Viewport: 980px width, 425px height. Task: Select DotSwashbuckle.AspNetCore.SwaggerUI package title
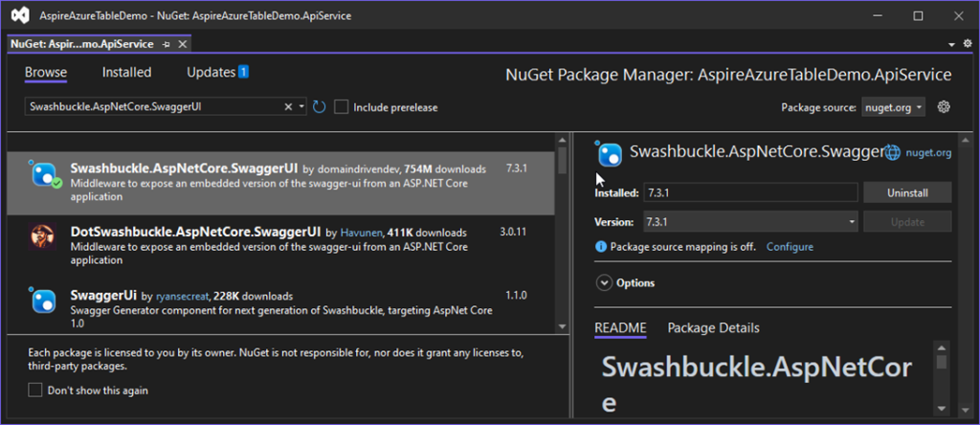pos(195,233)
